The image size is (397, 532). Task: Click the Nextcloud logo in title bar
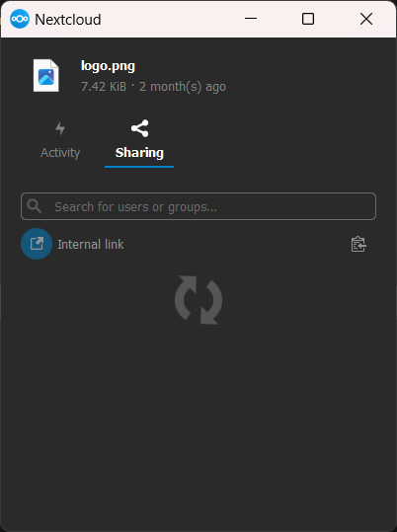click(20, 19)
